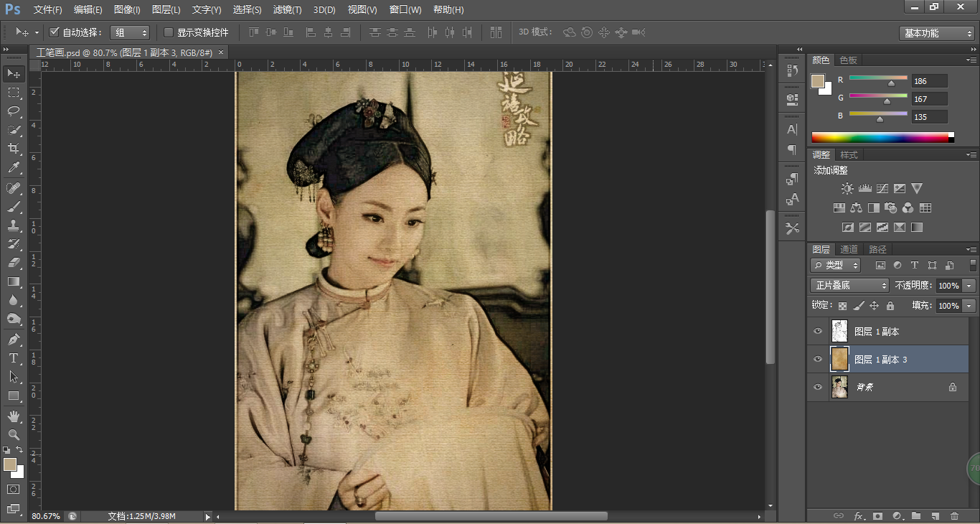Image resolution: width=980 pixels, height=524 pixels.
Task: Select the Clone Stamp tool
Action: click(x=14, y=225)
